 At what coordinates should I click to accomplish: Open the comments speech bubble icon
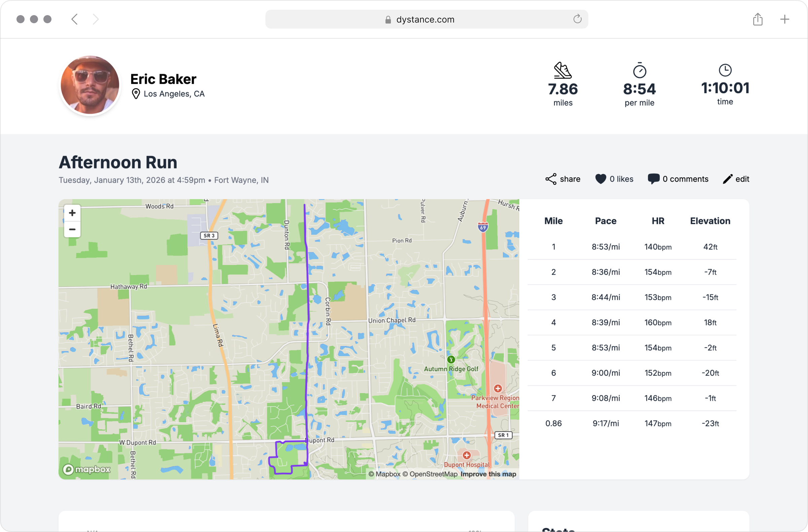coord(653,179)
